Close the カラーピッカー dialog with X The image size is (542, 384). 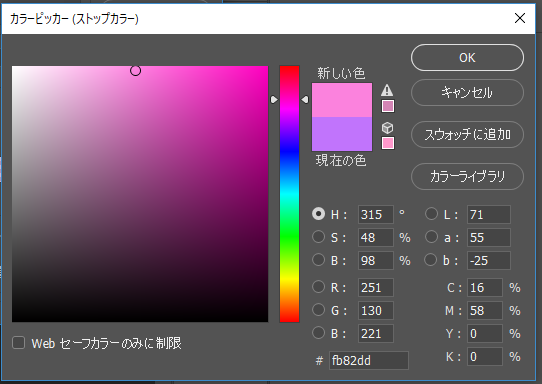(x=520, y=18)
